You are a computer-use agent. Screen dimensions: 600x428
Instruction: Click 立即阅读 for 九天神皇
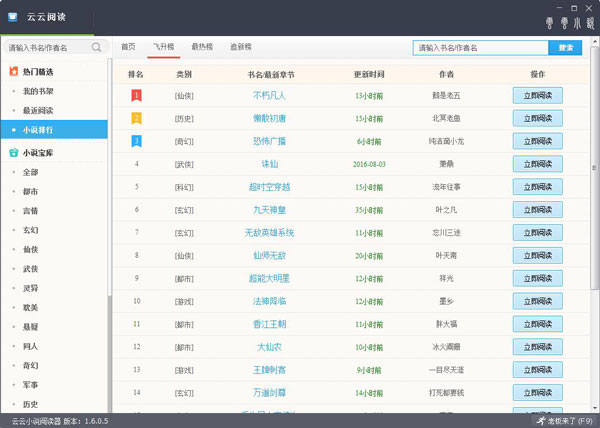(538, 210)
